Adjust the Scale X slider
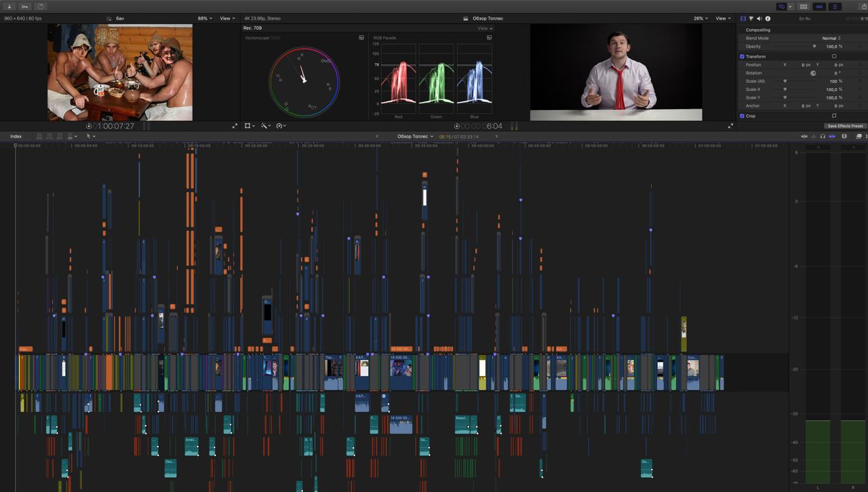Screen dimensions: 868x492 tap(785, 89)
